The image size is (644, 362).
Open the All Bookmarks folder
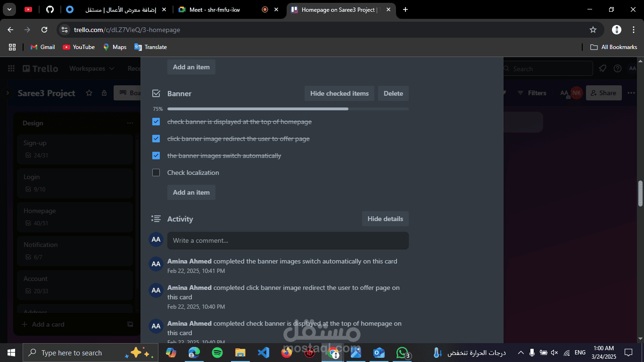pyautogui.click(x=613, y=47)
